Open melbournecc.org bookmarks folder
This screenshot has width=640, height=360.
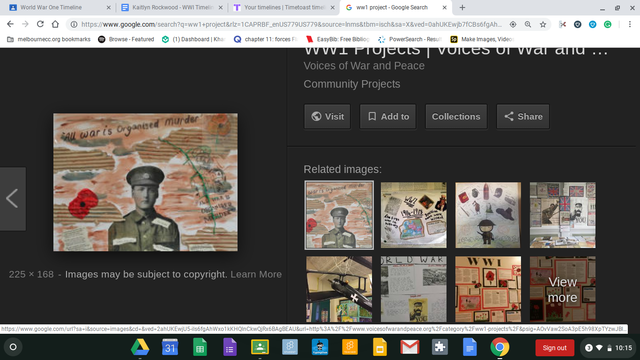click(49, 39)
